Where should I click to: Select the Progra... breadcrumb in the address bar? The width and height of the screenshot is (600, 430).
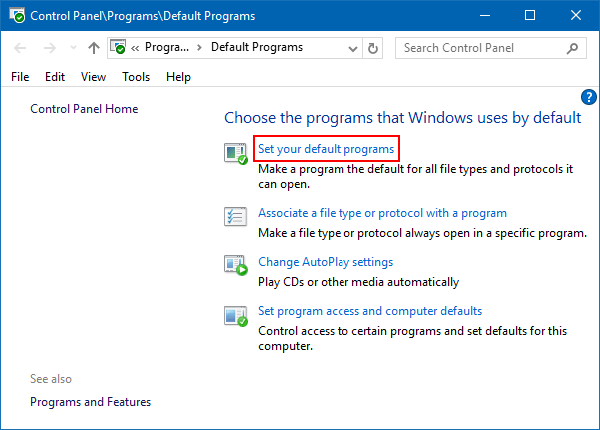click(x=167, y=47)
